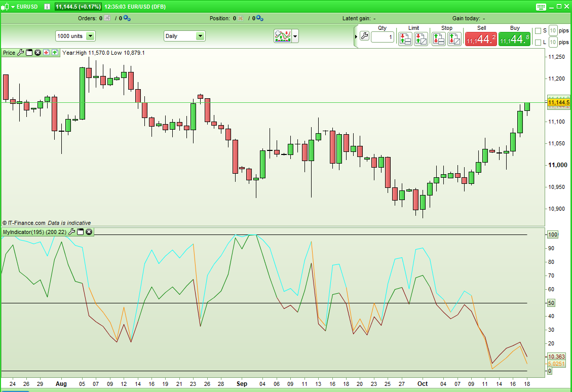The image size is (572, 392).
Task: Click the 10.363 indicator value label
Action: (x=556, y=357)
